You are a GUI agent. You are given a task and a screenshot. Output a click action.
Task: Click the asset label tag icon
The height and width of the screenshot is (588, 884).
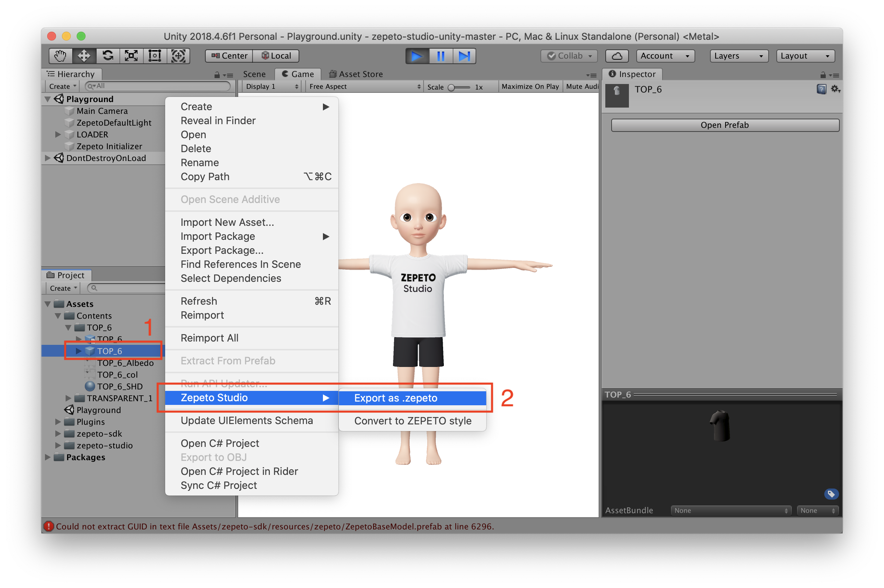pyautogui.click(x=831, y=494)
